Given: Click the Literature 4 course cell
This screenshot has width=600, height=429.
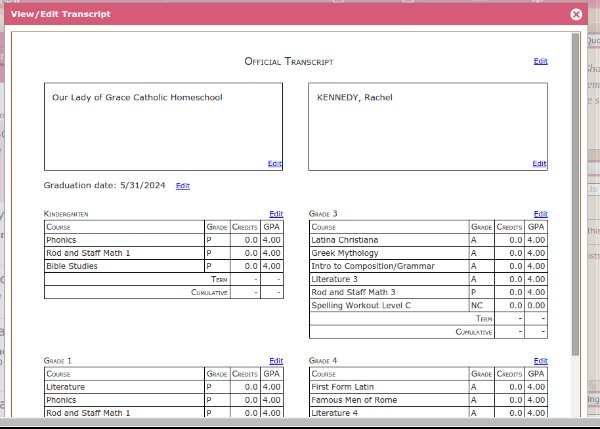Looking at the screenshot, I should [x=389, y=413].
